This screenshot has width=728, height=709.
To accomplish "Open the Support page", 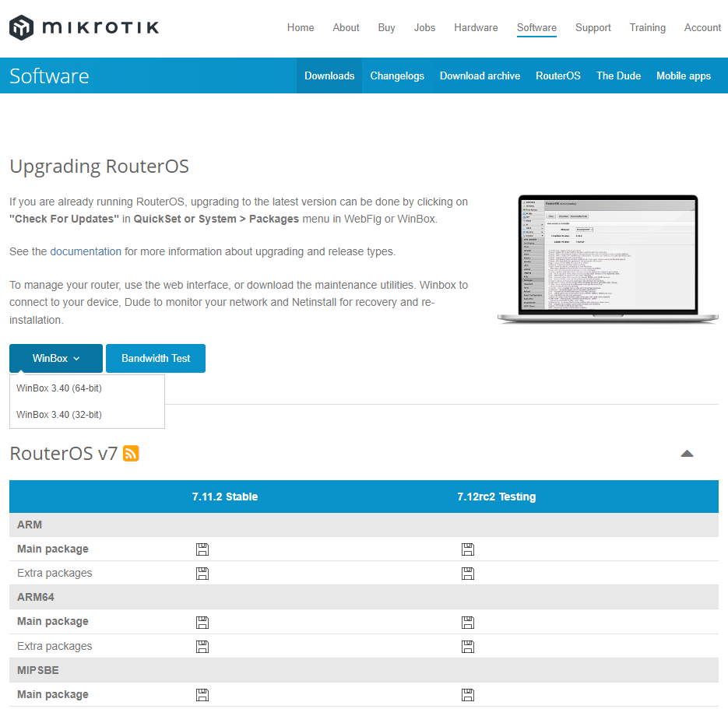I will coord(593,28).
